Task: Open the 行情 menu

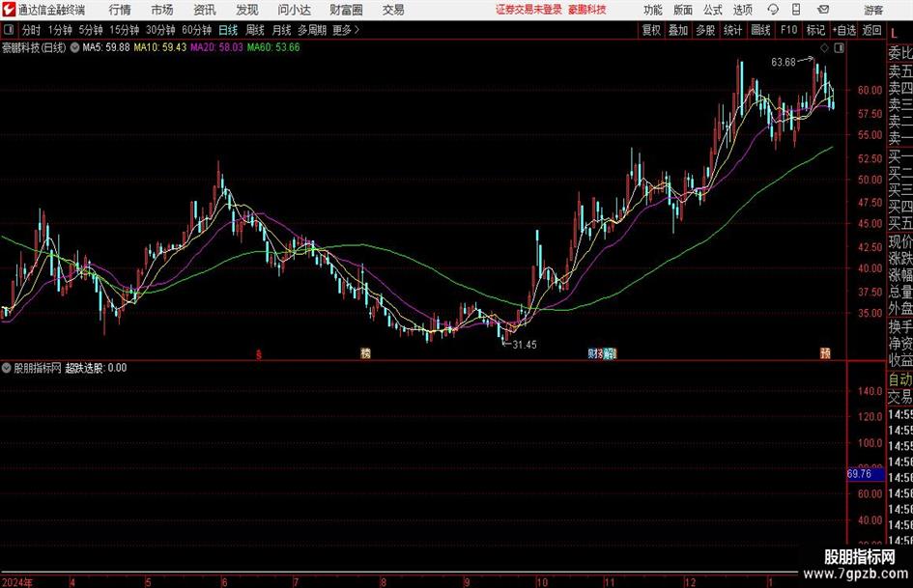Action: coord(120,10)
